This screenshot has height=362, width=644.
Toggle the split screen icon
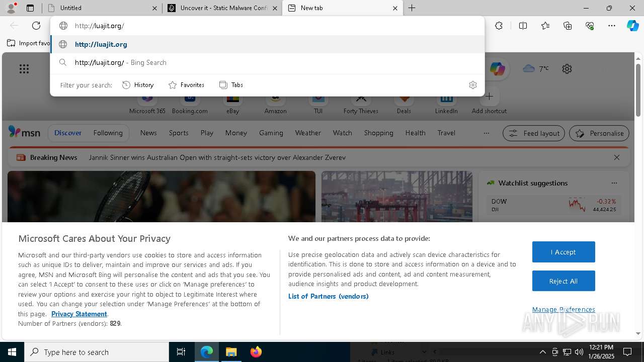523,26
